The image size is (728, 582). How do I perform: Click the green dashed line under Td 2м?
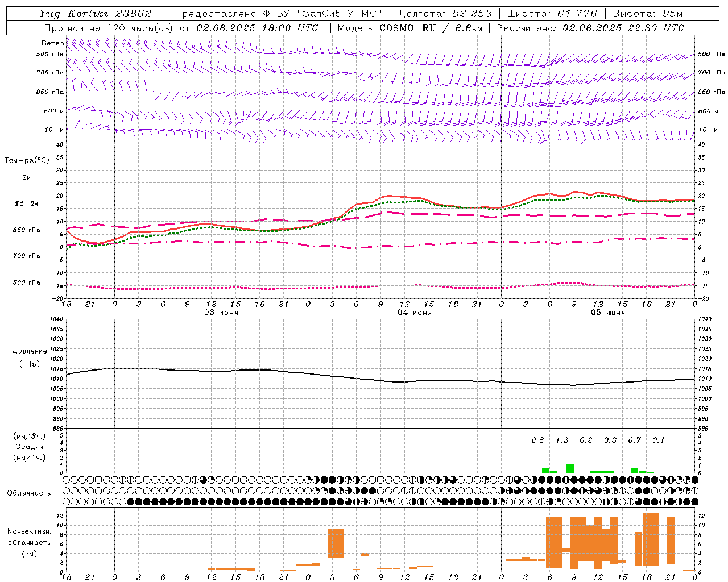click(x=26, y=210)
